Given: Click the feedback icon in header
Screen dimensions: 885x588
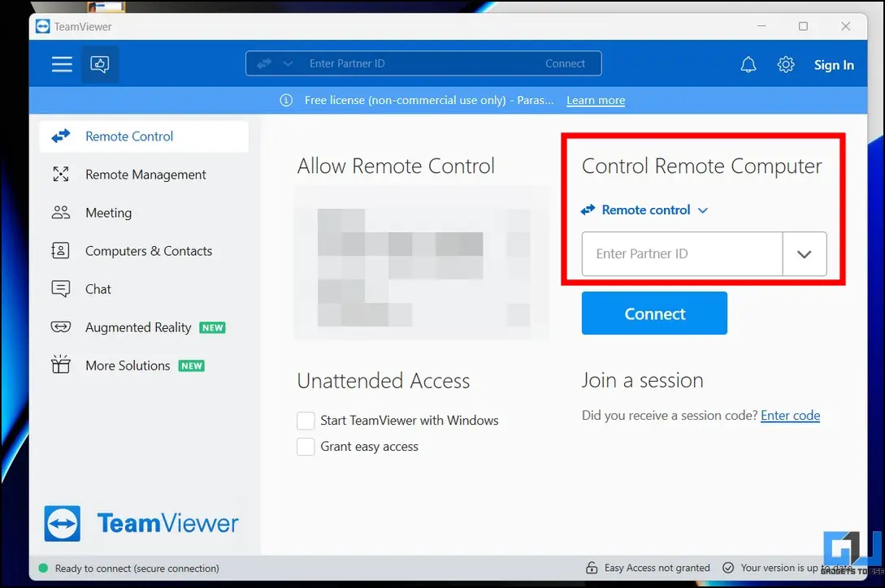Looking at the screenshot, I should click(x=100, y=64).
